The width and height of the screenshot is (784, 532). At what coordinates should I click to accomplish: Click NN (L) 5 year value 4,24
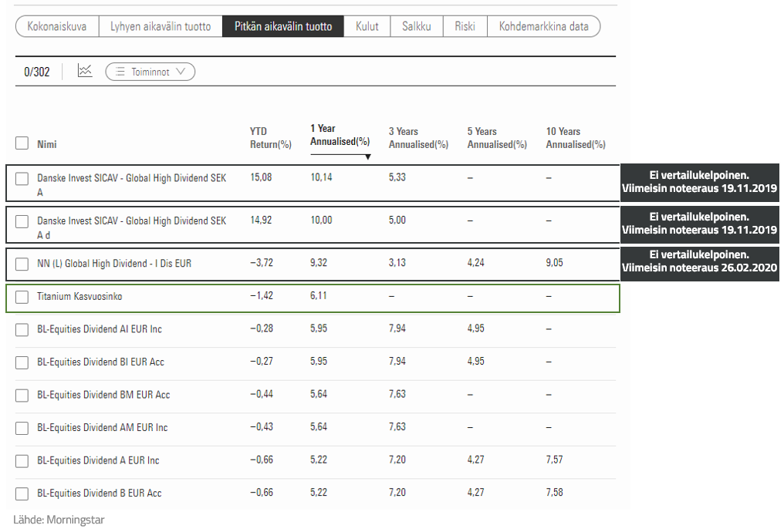coord(475,262)
